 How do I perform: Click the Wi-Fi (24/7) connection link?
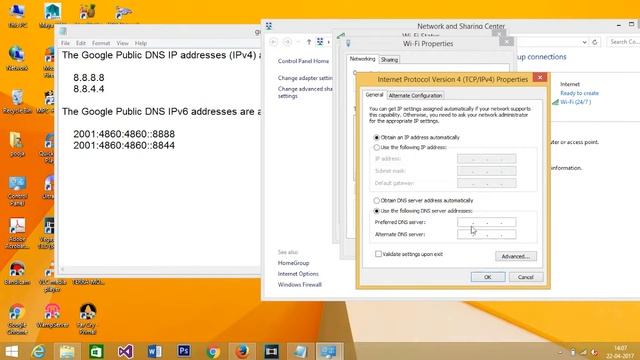575,102
